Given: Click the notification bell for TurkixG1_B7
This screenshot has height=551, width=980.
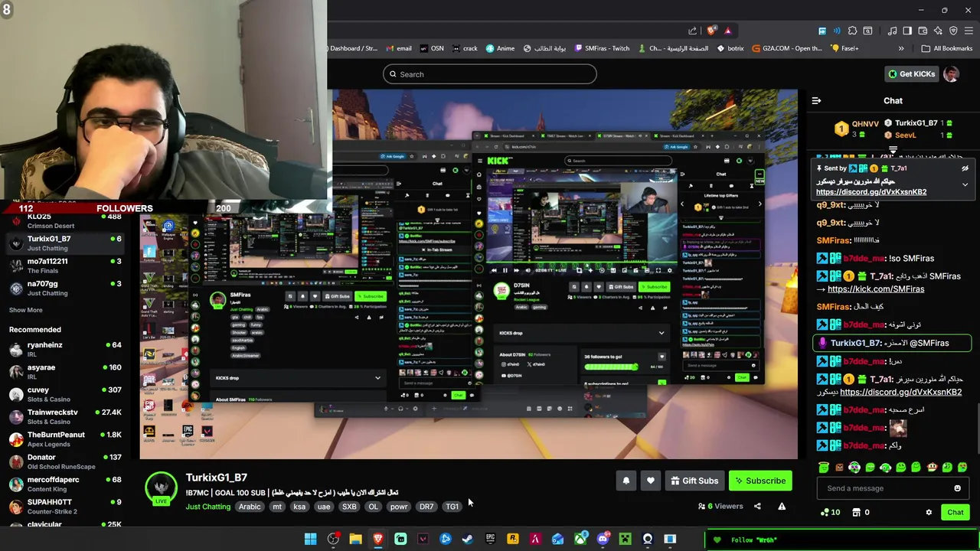Looking at the screenshot, I should pos(626,481).
